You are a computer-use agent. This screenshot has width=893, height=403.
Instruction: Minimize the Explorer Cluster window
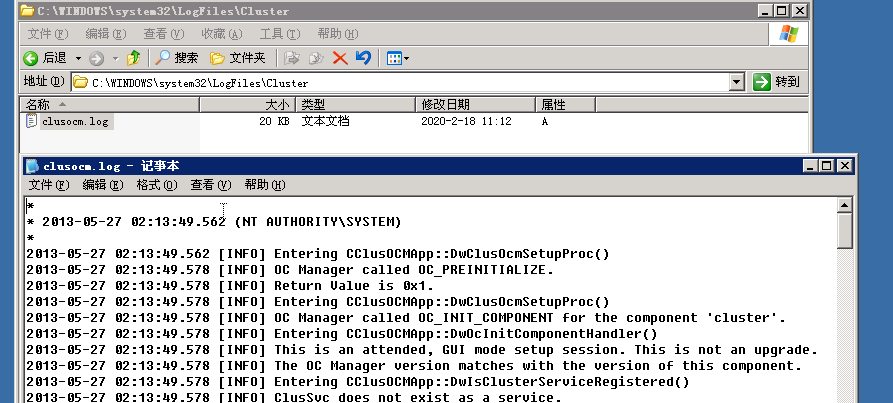coord(766,11)
